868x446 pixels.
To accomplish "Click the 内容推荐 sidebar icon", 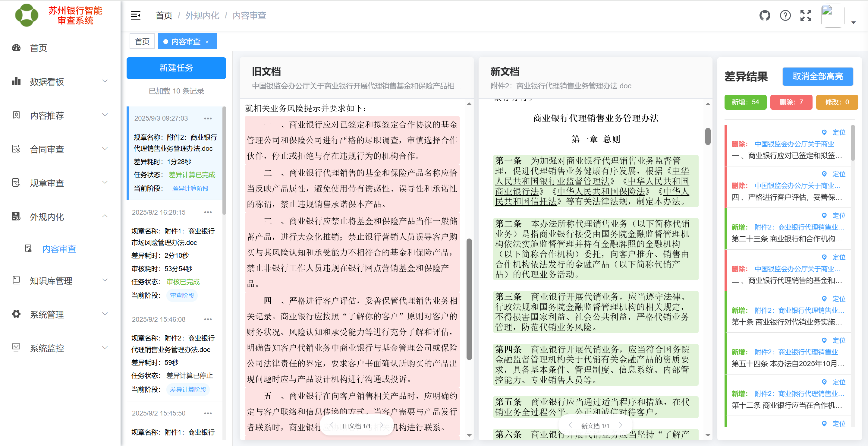I will click(16, 115).
